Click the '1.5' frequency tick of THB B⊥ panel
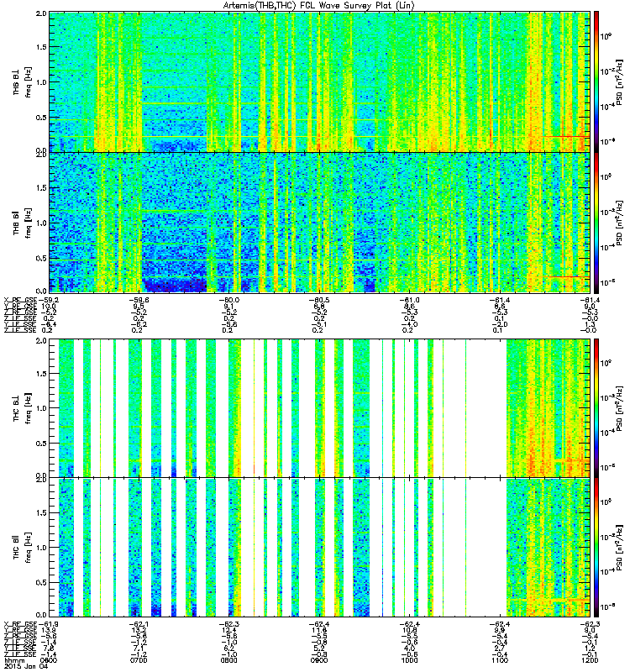 (41, 47)
